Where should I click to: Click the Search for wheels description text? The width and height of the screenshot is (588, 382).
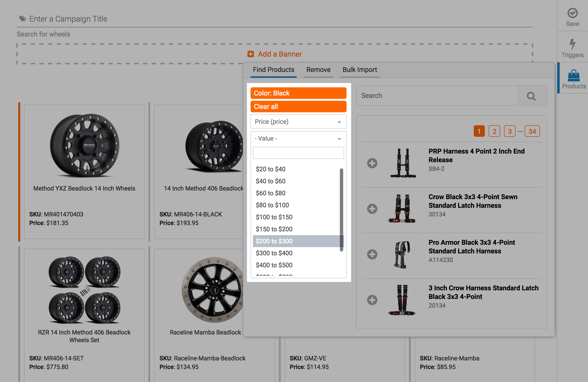(x=43, y=34)
